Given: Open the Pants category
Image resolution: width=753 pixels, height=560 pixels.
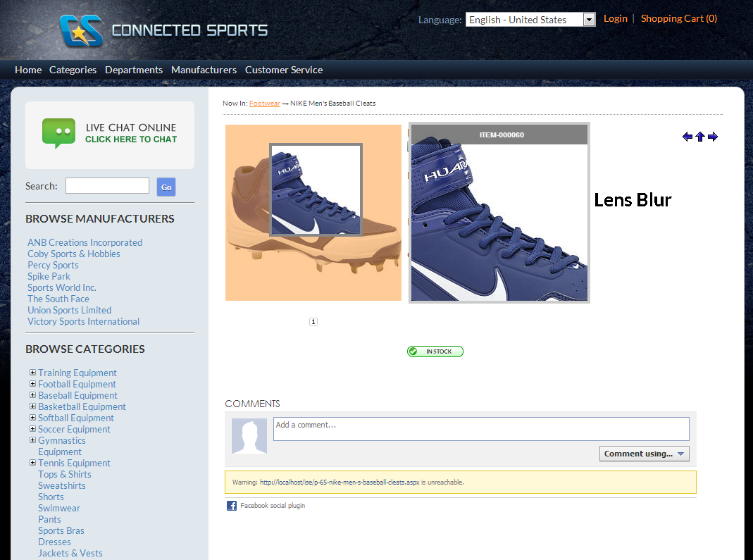Looking at the screenshot, I should 49,520.
